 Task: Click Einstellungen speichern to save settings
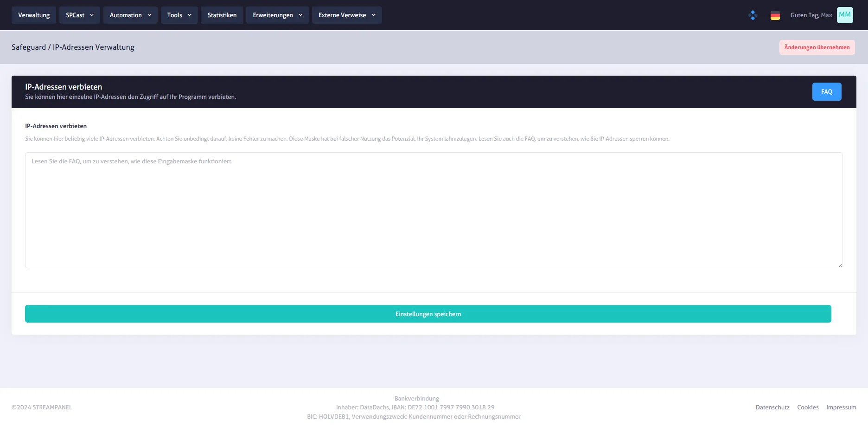click(428, 314)
